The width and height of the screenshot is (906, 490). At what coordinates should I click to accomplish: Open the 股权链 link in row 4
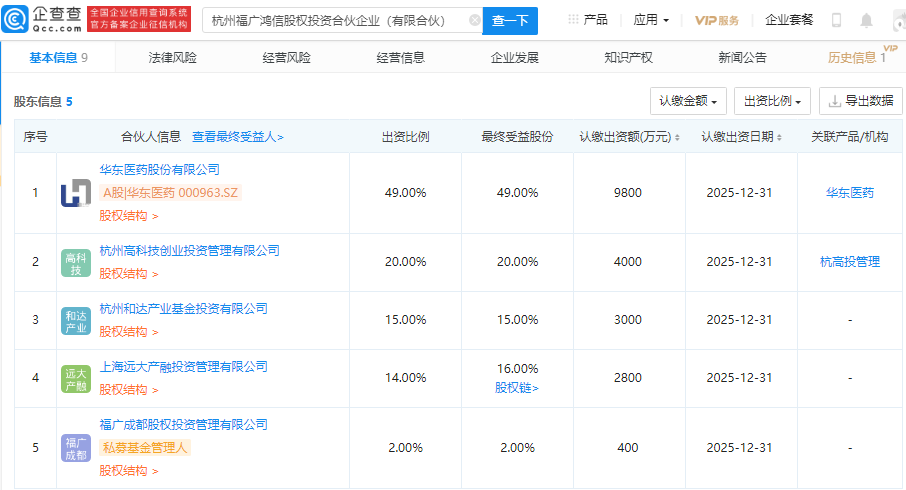click(517, 388)
